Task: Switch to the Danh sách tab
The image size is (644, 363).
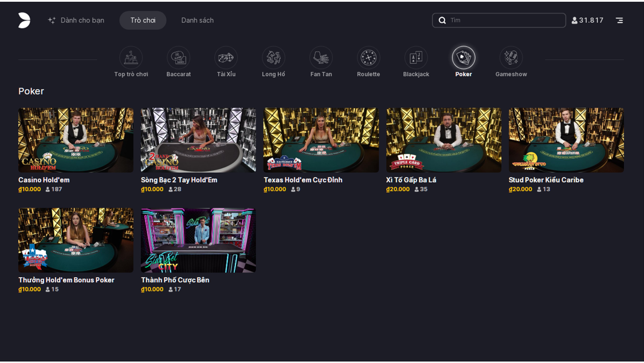Action: tap(198, 20)
